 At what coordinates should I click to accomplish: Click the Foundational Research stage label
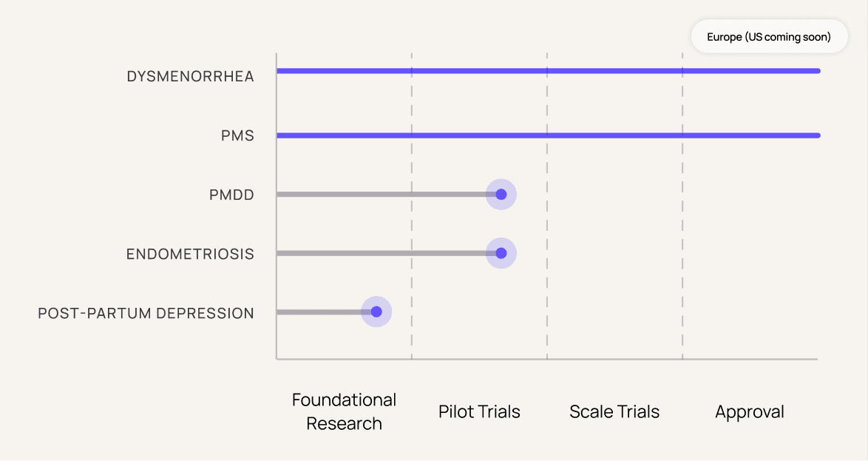point(345,411)
